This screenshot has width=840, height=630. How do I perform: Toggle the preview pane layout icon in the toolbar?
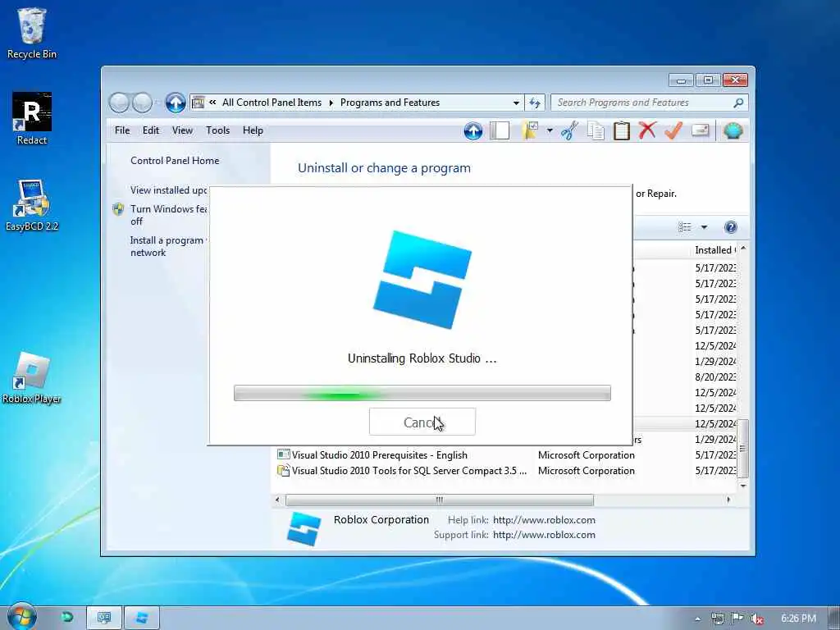[x=500, y=130]
